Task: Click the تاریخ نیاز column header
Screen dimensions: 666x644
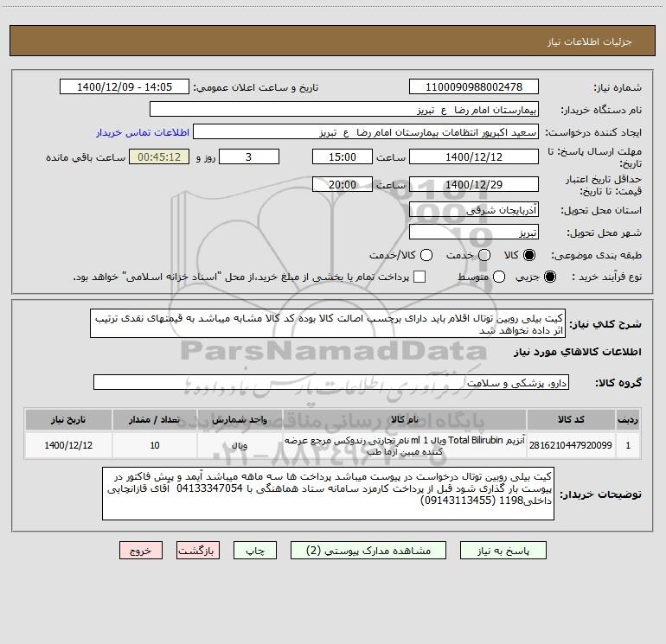Action: click(68, 420)
